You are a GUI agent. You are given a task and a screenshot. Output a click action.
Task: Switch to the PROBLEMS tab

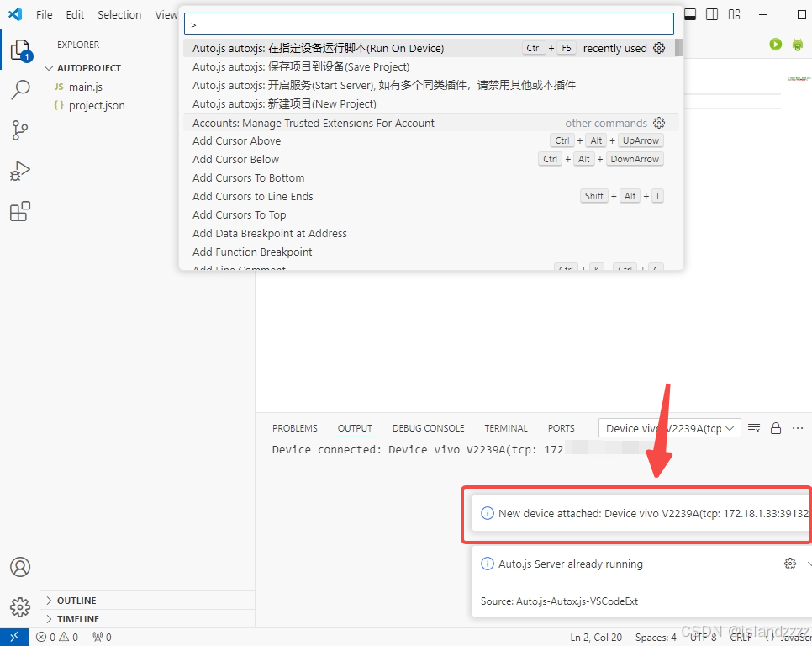pyautogui.click(x=295, y=428)
